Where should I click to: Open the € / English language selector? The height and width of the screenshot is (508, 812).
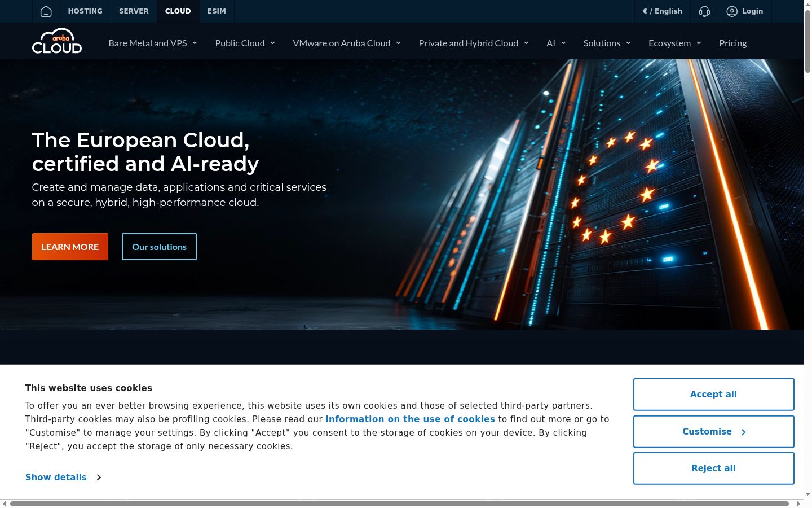pyautogui.click(x=663, y=11)
